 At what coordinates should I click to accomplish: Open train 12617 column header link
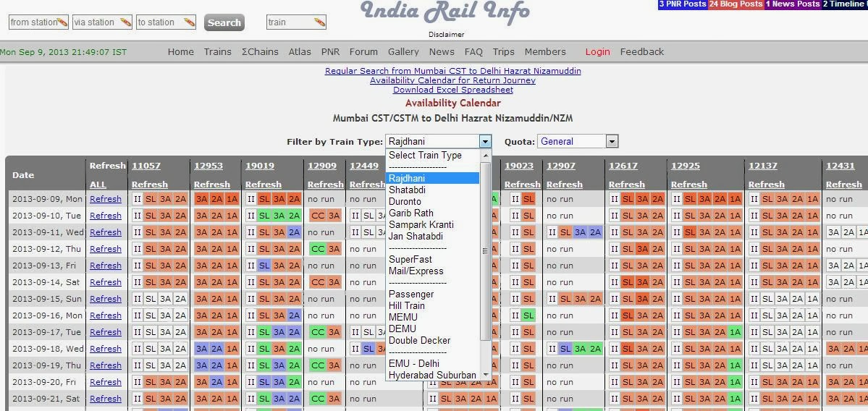[623, 166]
